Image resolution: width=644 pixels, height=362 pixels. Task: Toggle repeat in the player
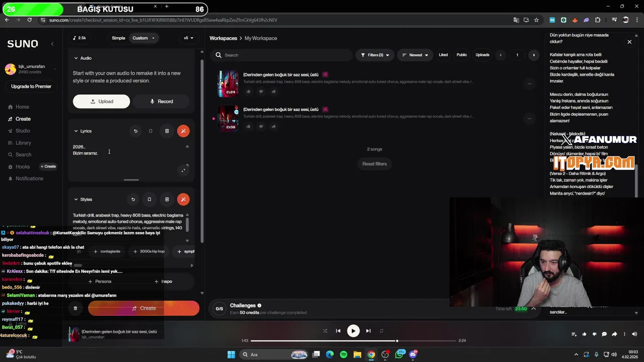(381, 331)
